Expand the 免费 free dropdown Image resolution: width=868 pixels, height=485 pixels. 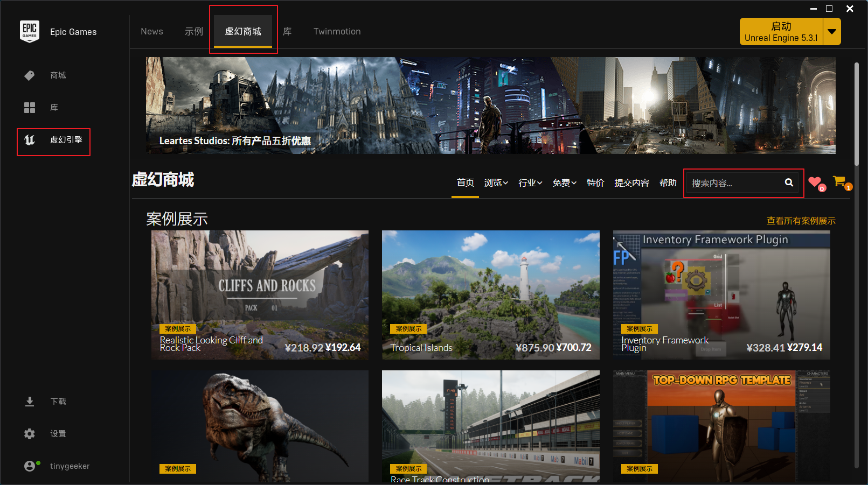[565, 183]
